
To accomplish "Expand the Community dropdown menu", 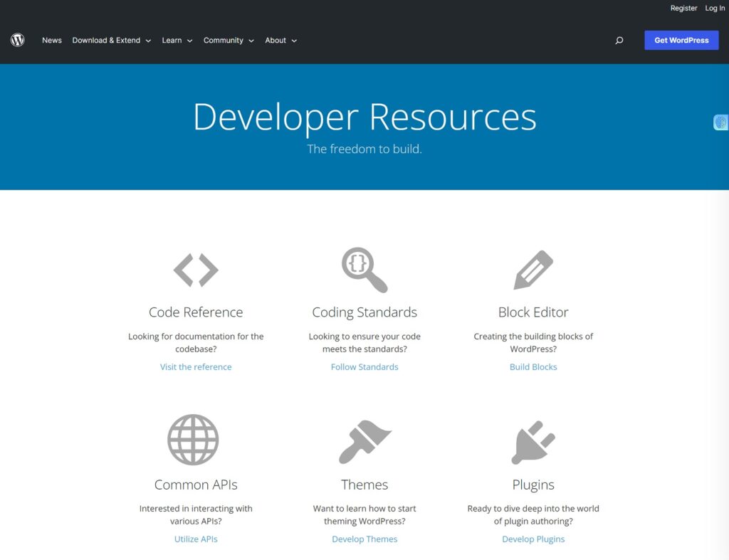I will coord(229,41).
